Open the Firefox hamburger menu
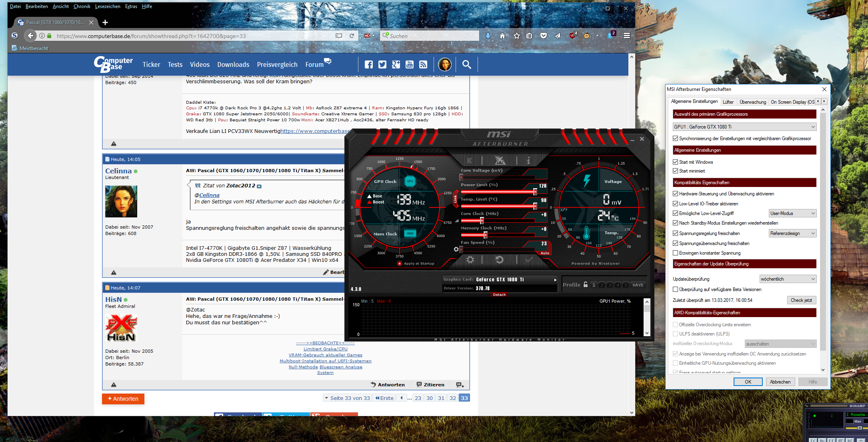Screen dimensions: 868x442 point(627,36)
